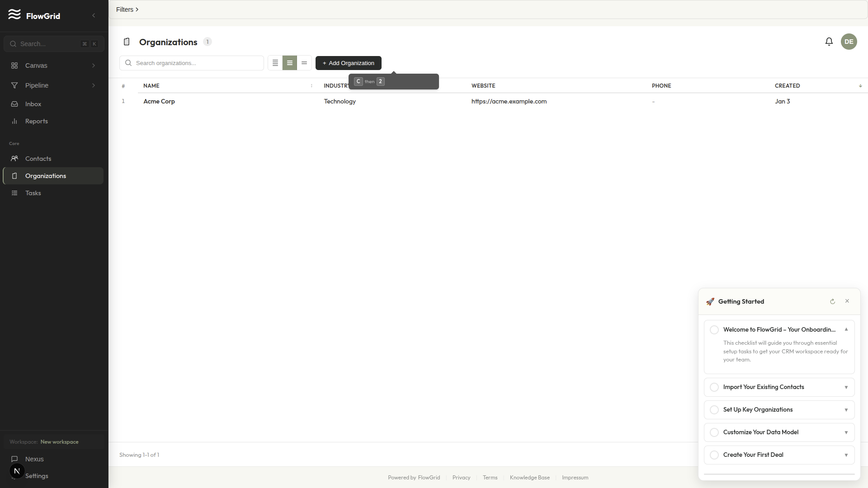Sort by the Created column header

[x=787, y=85]
